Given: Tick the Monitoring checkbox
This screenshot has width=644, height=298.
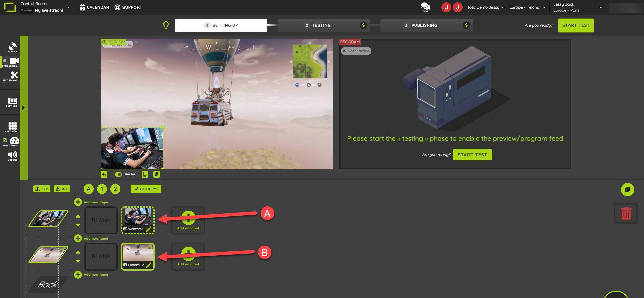Looking at the screenshot, I should [x=5, y=140].
